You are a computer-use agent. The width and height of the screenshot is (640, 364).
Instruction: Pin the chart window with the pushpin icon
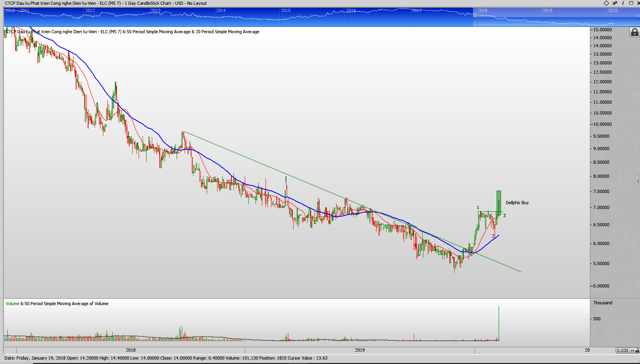point(615,3)
